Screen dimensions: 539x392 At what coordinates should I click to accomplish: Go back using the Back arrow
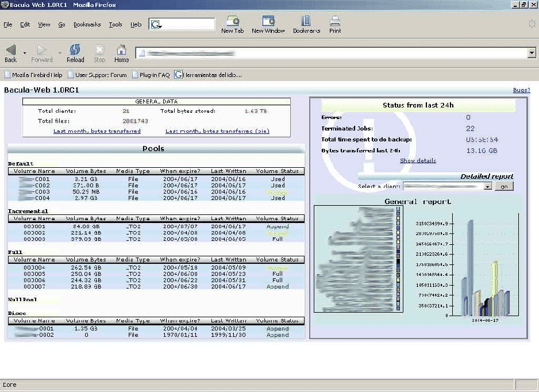coord(11,53)
